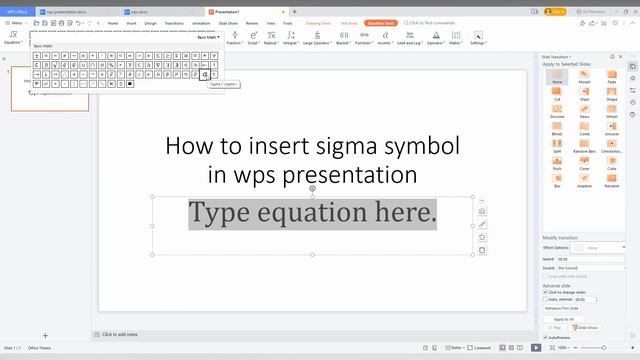Open the Transitions ribbon tab
This screenshot has width=640, height=360.
pos(174,23)
